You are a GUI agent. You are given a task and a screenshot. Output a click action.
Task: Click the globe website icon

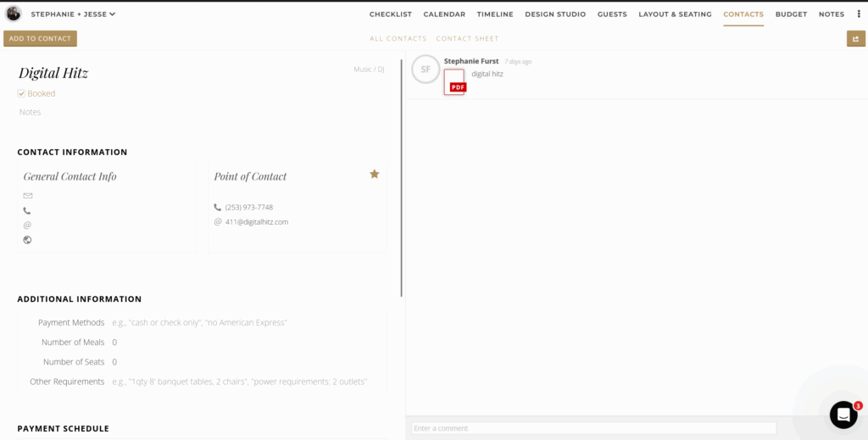coord(27,240)
